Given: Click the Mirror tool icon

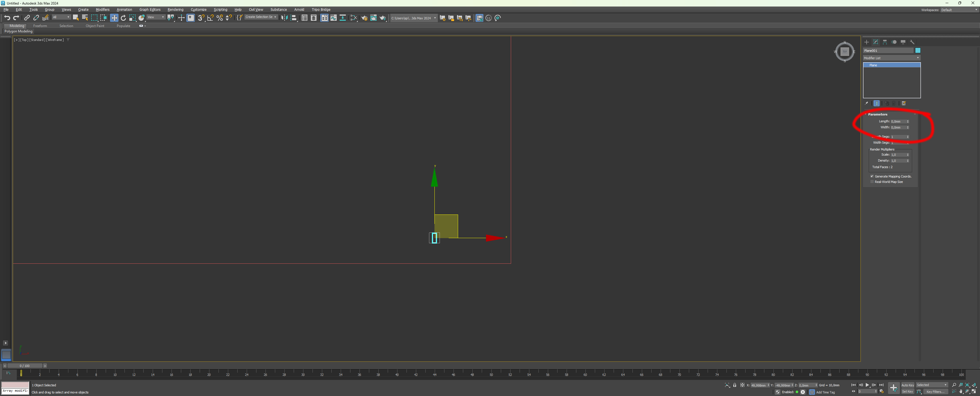Looking at the screenshot, I should 284,18.
